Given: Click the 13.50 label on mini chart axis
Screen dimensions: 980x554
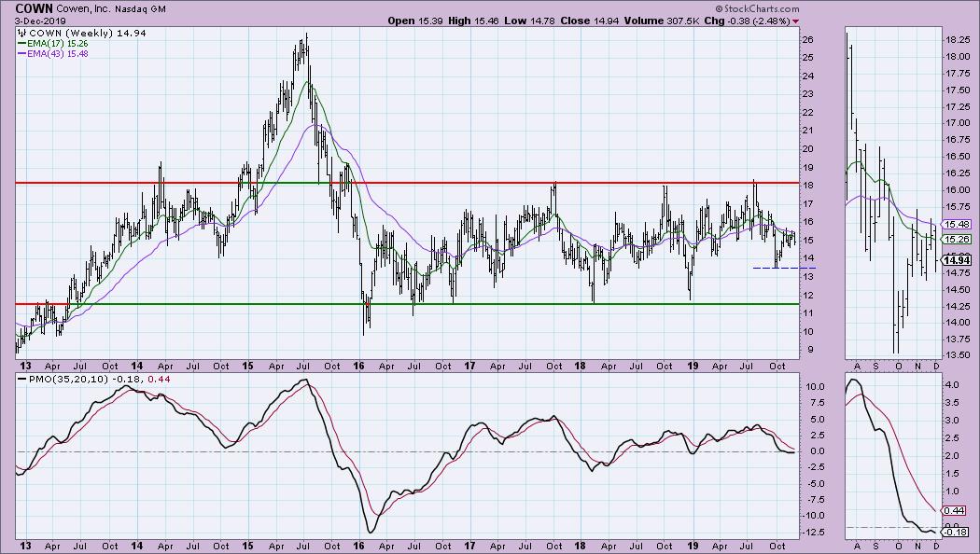Looking at the screenshot, I should 957,355.
